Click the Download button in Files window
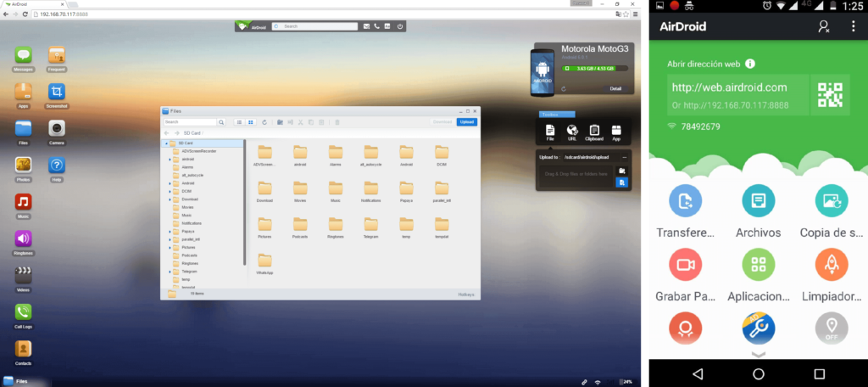 (x=442, y=122)
